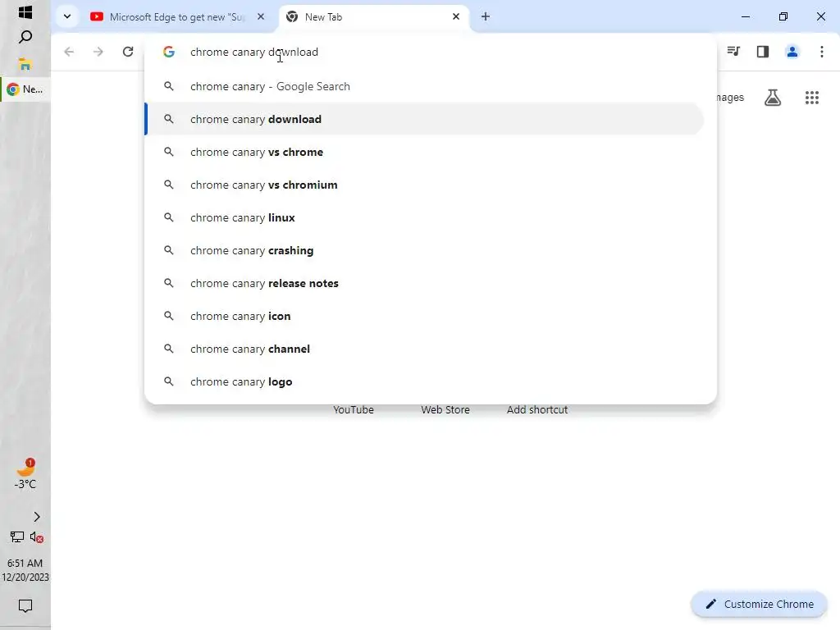Click the address bar text field
Viewport: 840px width, 630px height.
tap(443, 52)
